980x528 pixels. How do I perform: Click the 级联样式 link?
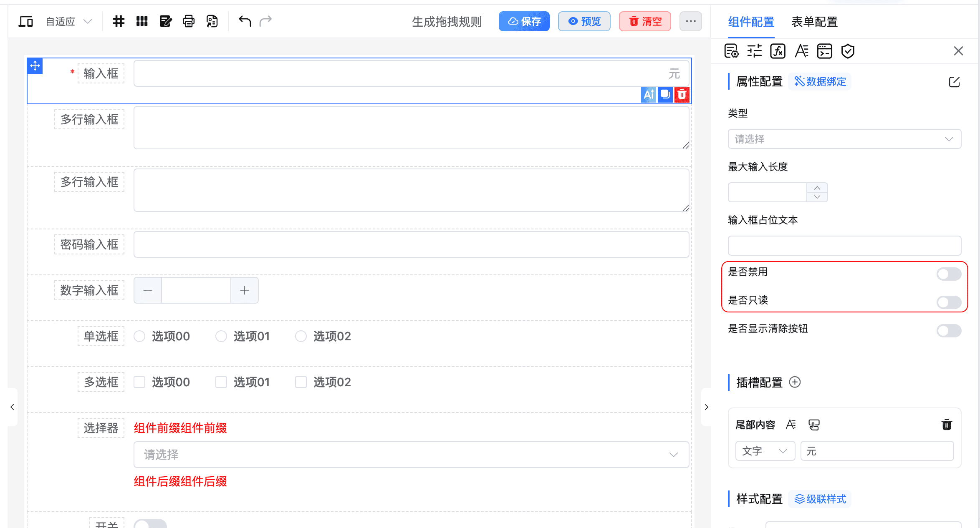820,499
